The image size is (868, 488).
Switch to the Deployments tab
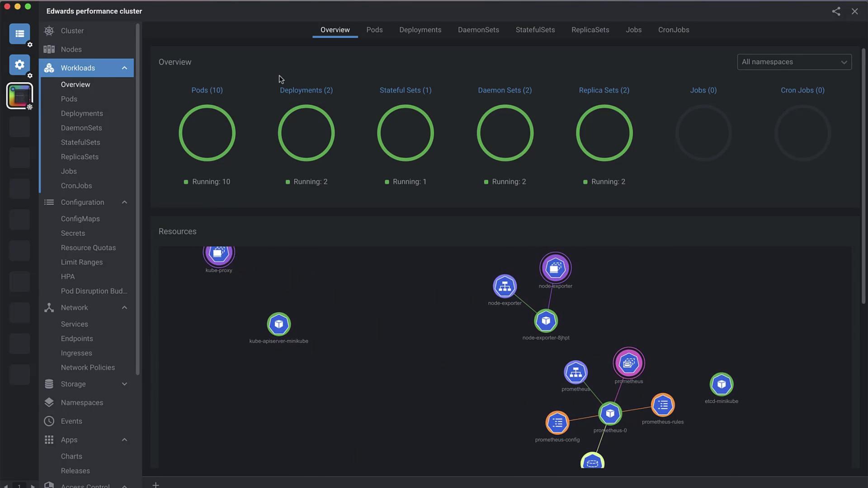tap(420, 30)
